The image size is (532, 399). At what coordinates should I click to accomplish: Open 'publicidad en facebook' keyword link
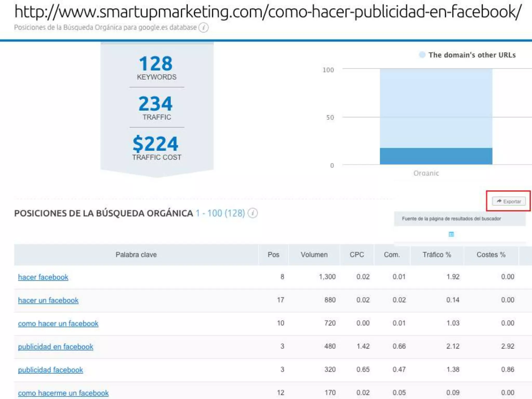(x=56, y=347)
